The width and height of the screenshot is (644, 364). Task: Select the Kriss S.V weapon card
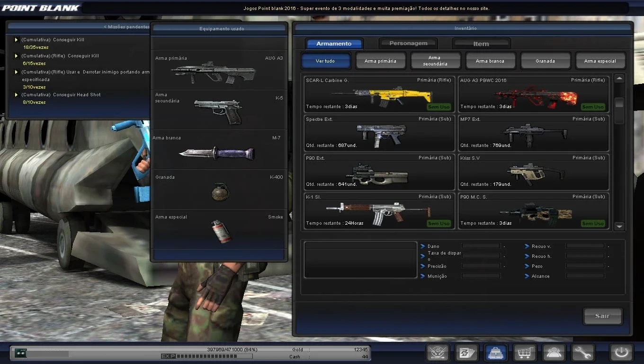[x=533, y=171]
